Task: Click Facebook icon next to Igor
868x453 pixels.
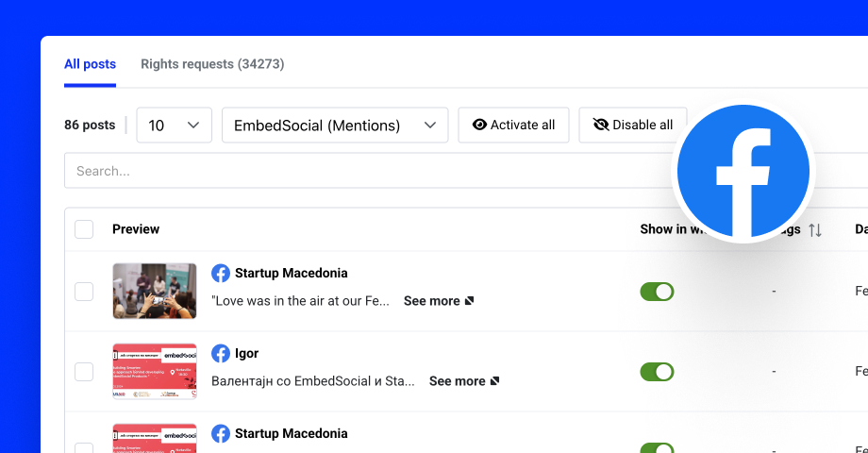Action: [221, 353]
